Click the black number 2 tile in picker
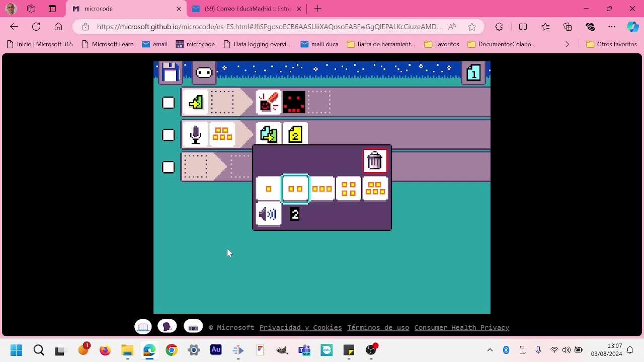644x362 pixels. click(295, 215)
